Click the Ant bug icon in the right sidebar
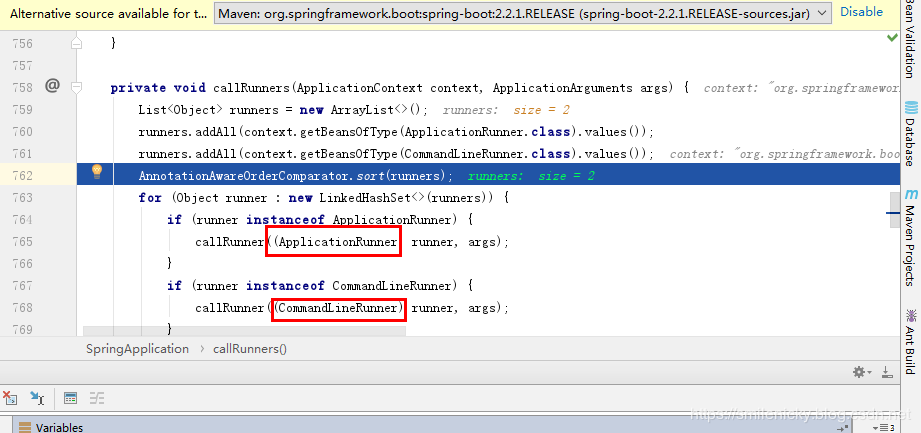Viewport: 921px width, 433px height. click(x=911, y=315)
